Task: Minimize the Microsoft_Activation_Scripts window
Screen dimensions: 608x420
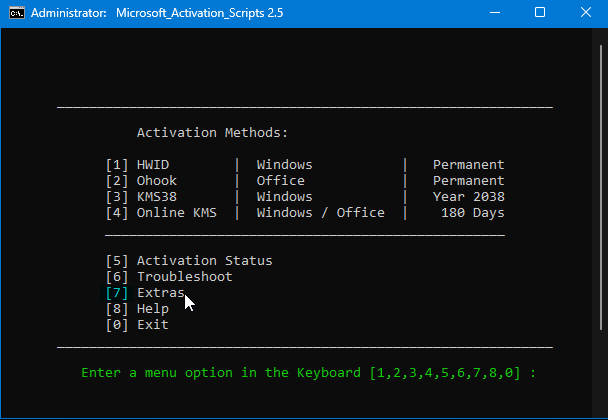Action: coord(495,12)
